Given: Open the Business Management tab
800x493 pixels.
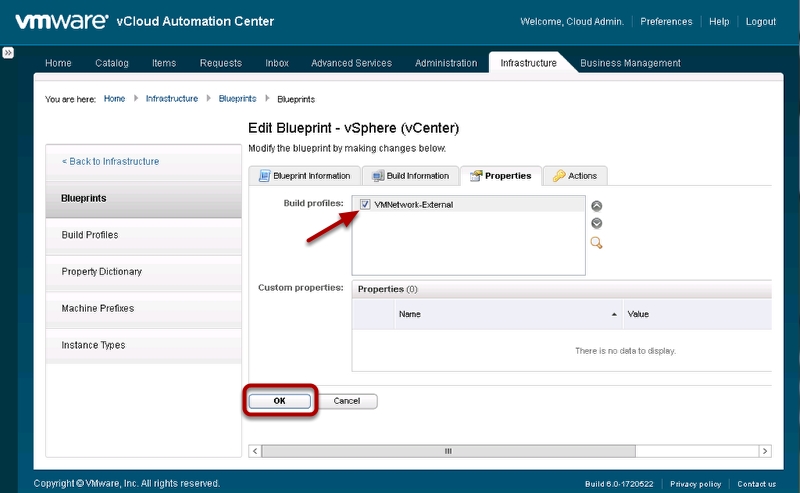Looking at the screenshot, I should [630, 63].
